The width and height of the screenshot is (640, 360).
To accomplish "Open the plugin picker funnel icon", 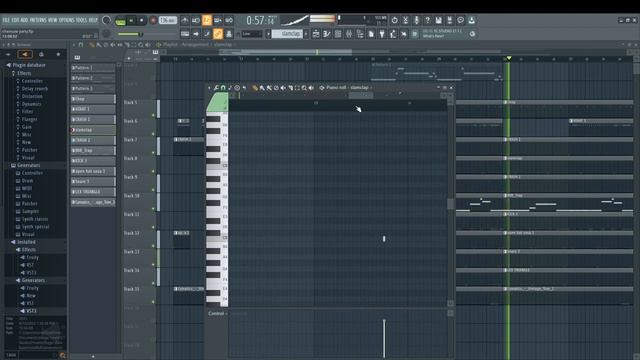I will coord(382,34).
